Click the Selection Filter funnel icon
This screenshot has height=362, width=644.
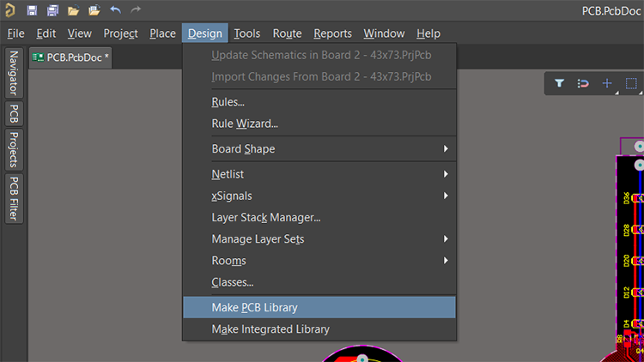[559, 83]
